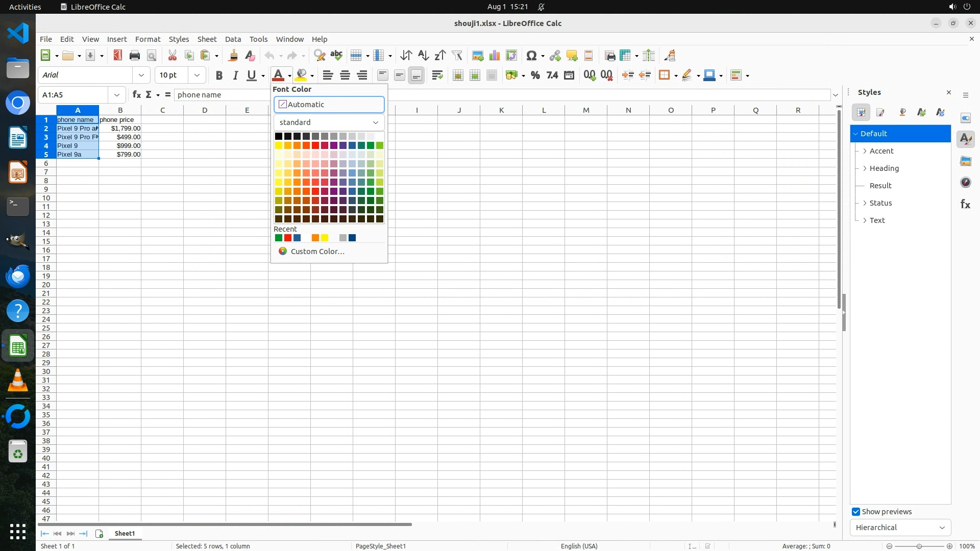Image resolution: width=980 pixels, height=551 pixels.
Task: Click the Name Box showing A1:A5
Action: [75, 95]
